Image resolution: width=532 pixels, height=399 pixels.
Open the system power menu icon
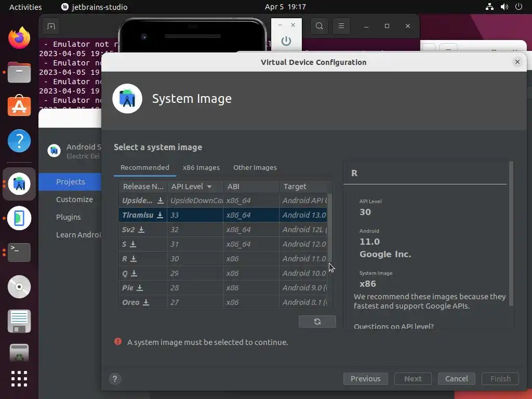(x=518, y=7)
